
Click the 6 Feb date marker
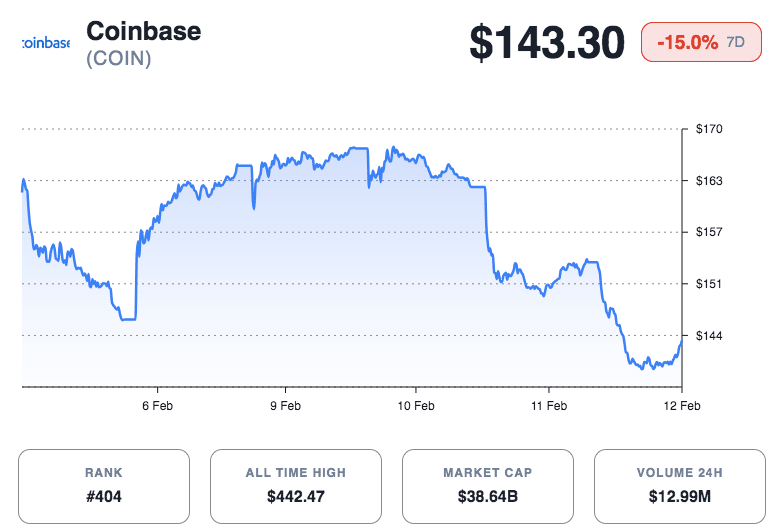pyautogui.click(x=157, y=406)
